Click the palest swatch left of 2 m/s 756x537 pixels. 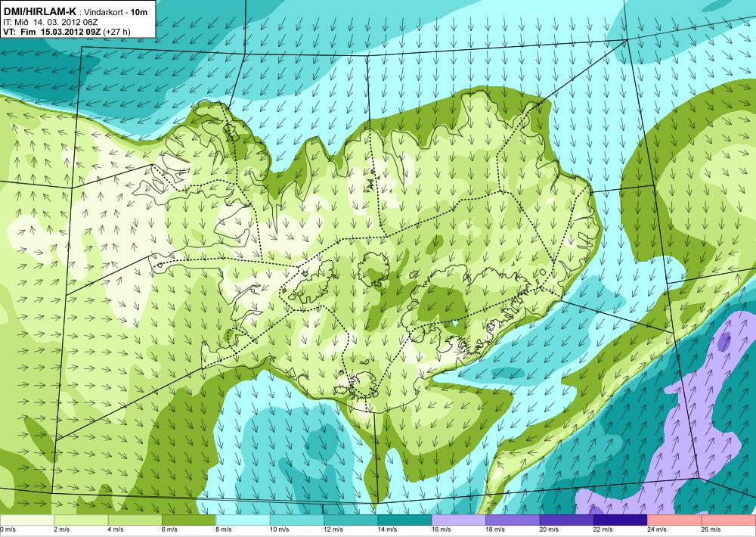point(26,520)
